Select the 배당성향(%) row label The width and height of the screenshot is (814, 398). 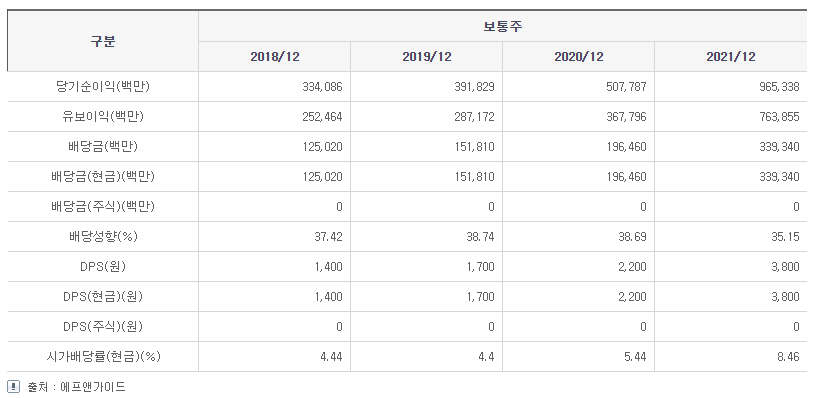[x=103, y=237]
